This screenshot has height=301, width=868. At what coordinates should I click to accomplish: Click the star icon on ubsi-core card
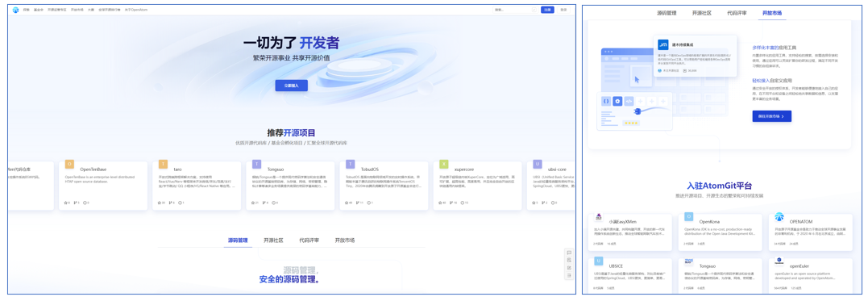tap(534, 203)
